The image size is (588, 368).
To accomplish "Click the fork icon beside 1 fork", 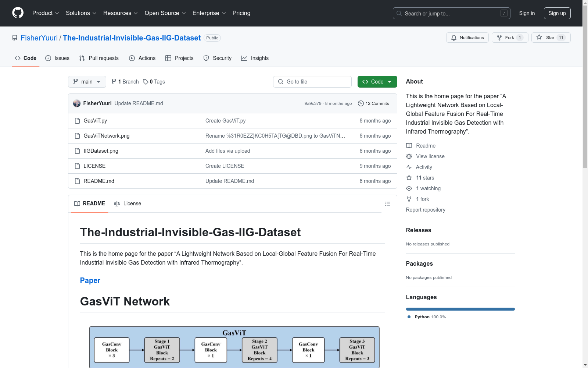I will point(409,199).
